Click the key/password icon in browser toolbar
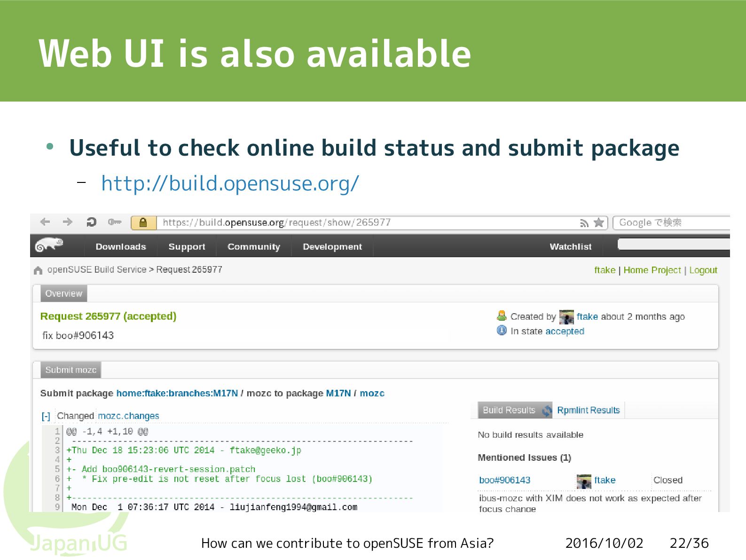746x560 pixels. 114,222
